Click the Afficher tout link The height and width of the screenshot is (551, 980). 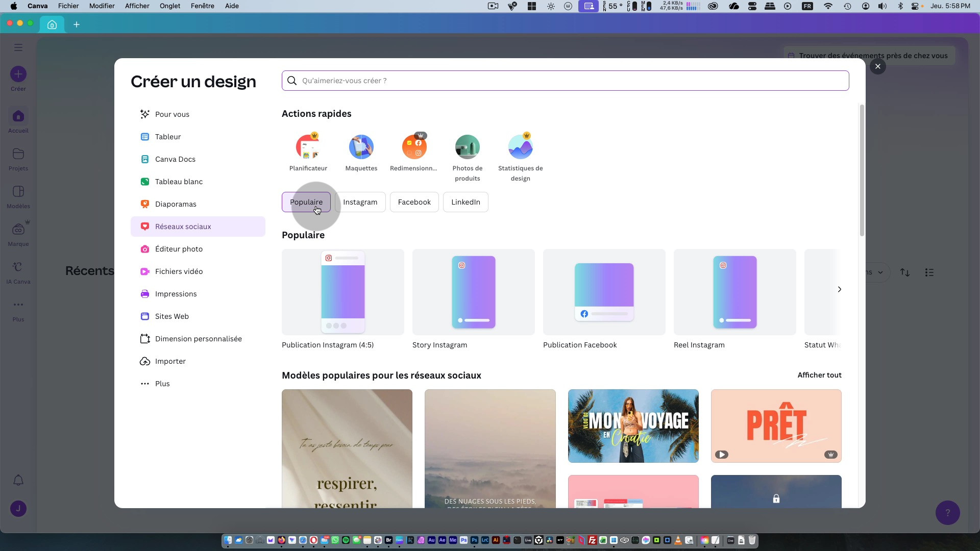[x=819, y=375]
